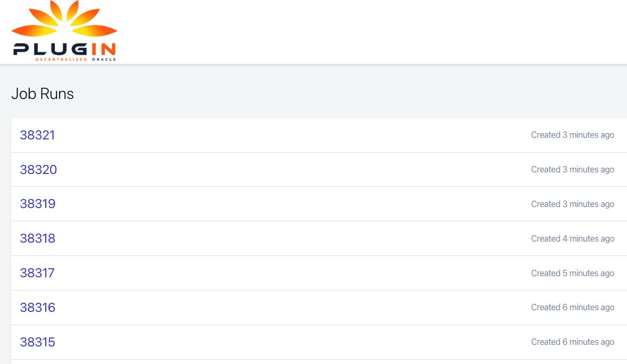Open job run 38315
627x364 pixels.
[x=38, y=342]
